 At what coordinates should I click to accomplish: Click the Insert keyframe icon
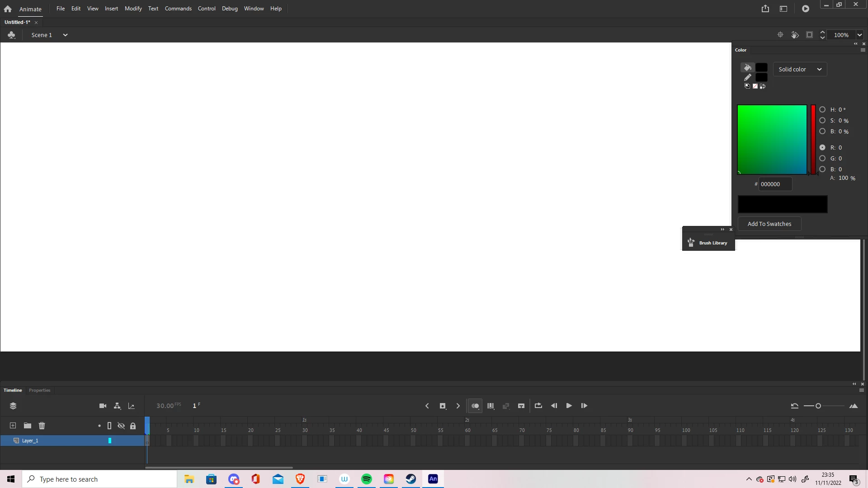pos(443,406)
